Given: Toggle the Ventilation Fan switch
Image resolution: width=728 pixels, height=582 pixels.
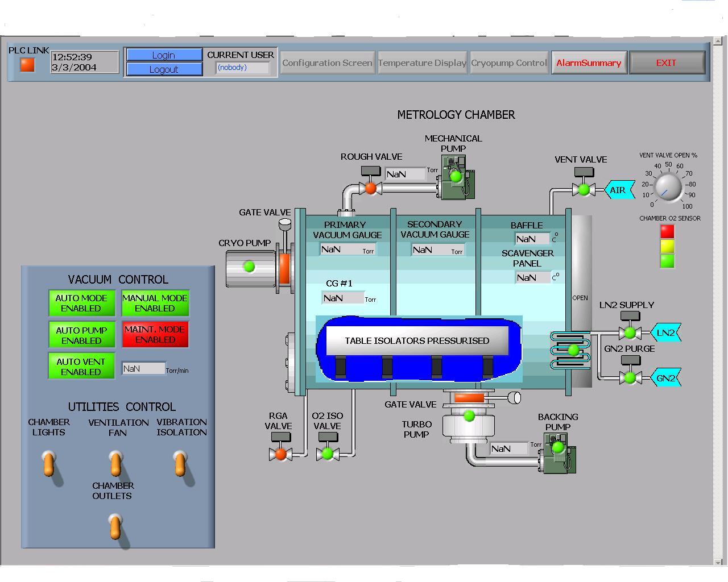Looking at the screenshot, I should click(115, 463).
